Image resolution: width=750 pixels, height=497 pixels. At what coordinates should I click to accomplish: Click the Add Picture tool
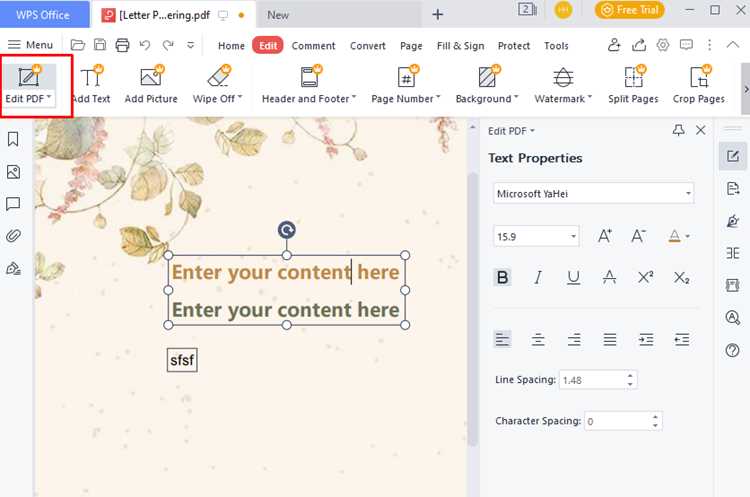[151, 85]
